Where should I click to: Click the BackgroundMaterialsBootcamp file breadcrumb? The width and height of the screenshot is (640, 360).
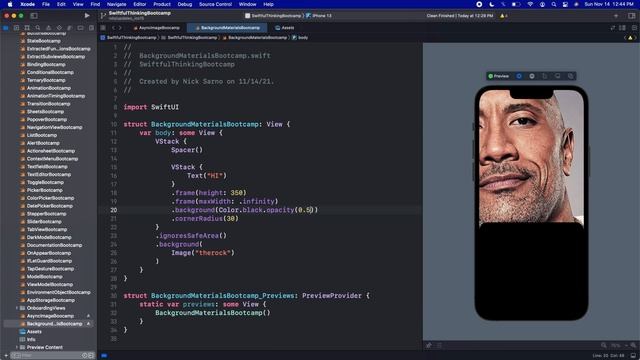(255, 38)
